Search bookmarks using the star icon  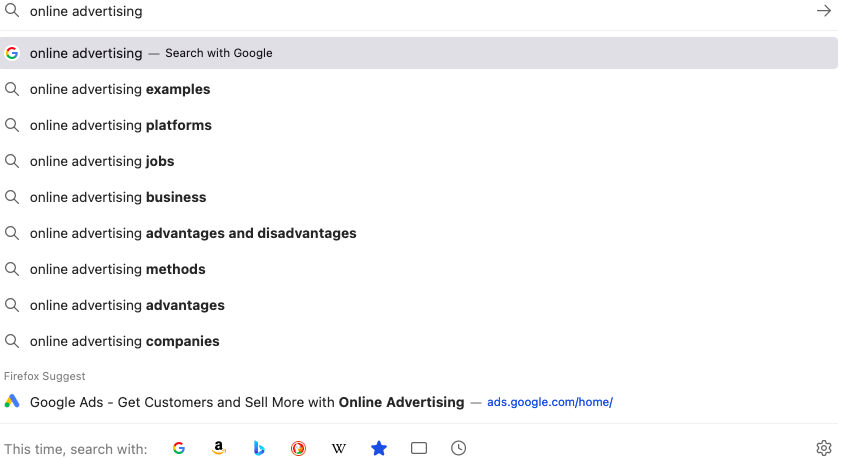pos(379,448)
